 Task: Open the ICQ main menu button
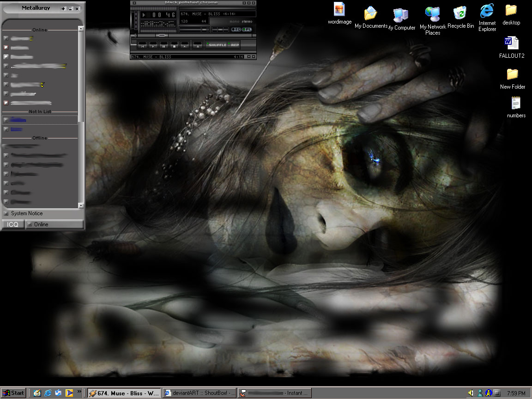(13, 224)
